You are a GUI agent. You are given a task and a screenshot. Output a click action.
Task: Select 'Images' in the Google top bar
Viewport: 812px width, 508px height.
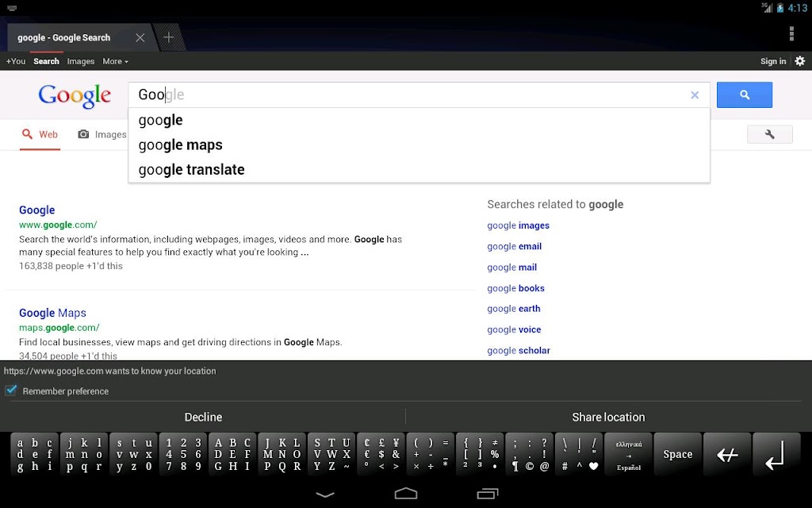pyautogui.click(x=81, y=61)
